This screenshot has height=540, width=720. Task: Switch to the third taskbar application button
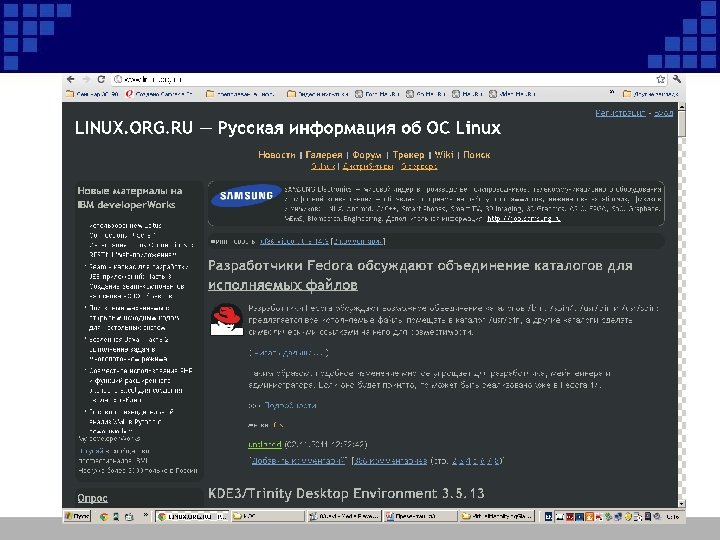[343, 517]
